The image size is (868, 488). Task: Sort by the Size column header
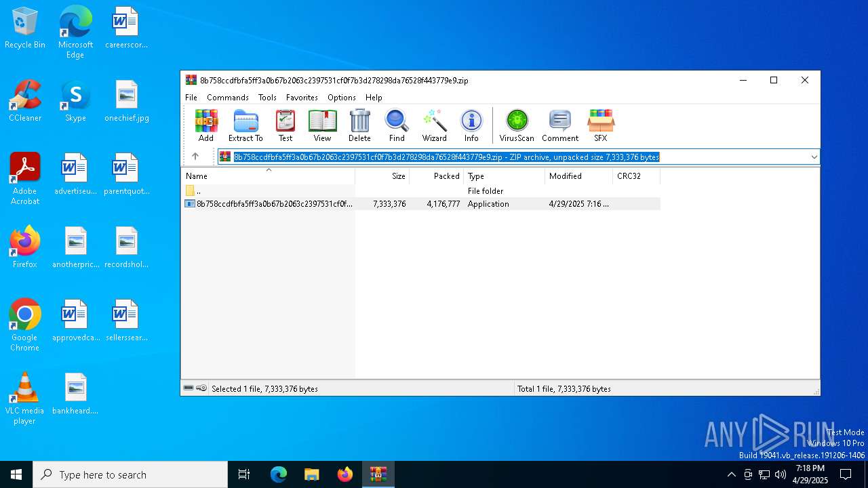382,176
